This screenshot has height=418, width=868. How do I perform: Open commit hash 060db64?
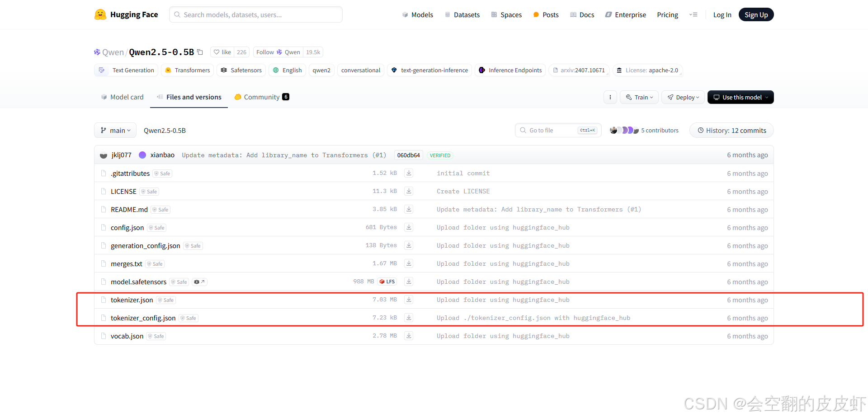pyautogui.click(x=409, y=155)
